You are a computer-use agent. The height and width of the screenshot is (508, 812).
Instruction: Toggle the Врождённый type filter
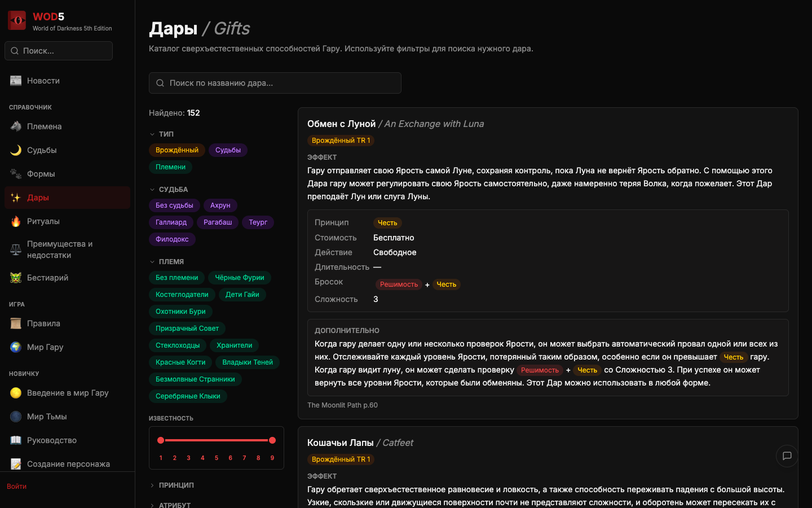pyautogui.click(x=177, y=150)
